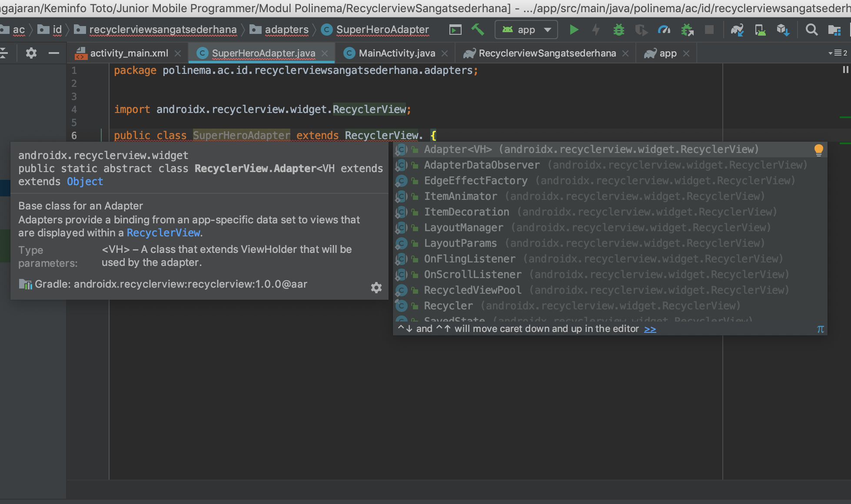Switch to RecyclerviewSangatsederhana Gradle tab
This screenshot has height=504, width=851.
coord(547,53)
